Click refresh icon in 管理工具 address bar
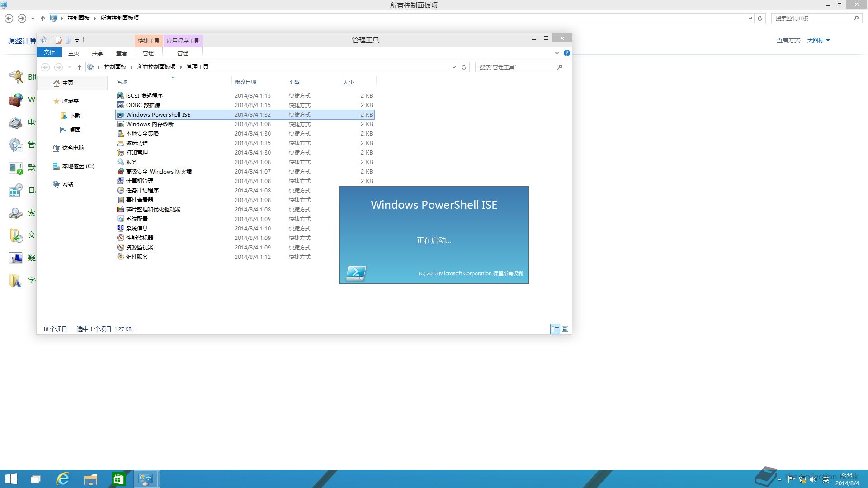 pyautogui.click(x=464, y=67)
